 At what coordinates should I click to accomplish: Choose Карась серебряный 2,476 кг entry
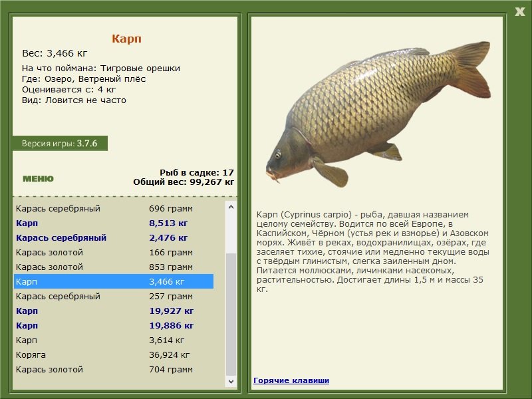click(x=113, y=238)
